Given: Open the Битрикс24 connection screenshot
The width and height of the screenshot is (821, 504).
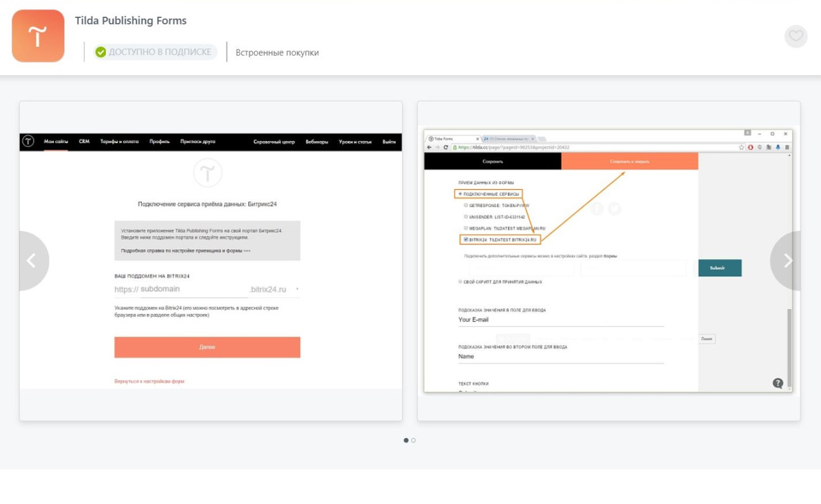Looking at the screenshot, I should (211, 261).
